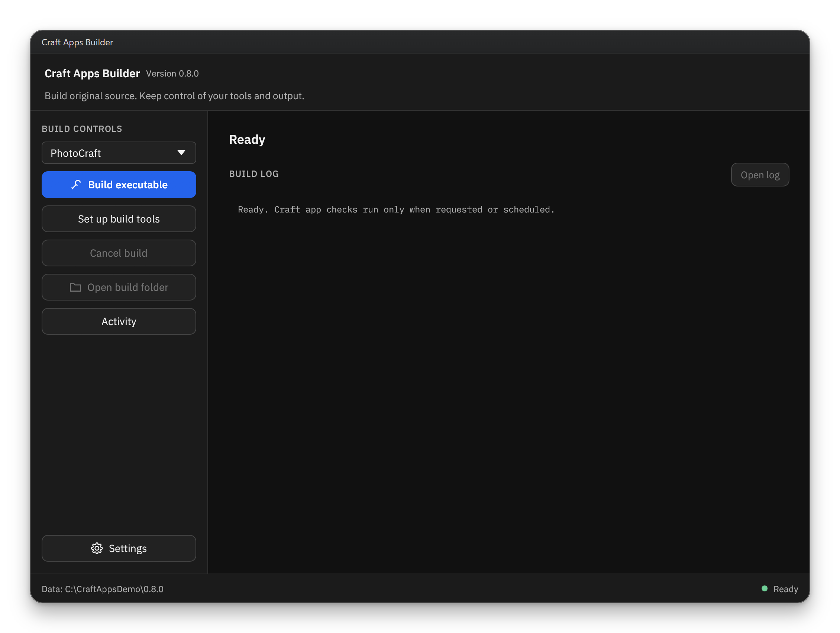
Task: Click the Data: C:\CraftAppsDemo\0.8.0 path
Action: tap(103, 589)
